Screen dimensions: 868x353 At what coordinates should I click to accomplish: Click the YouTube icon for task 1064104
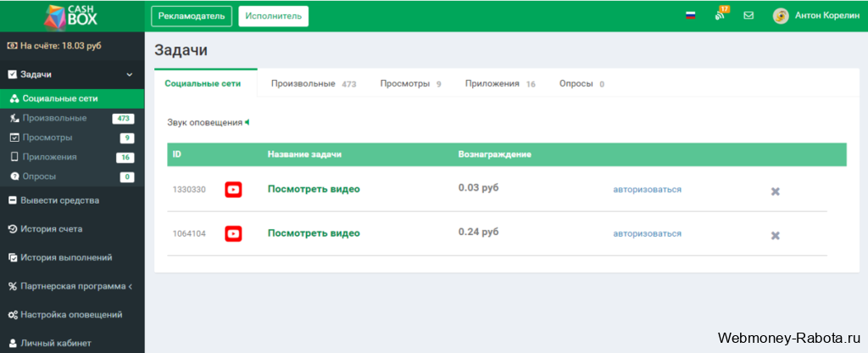pyautogui.click(x=233, y=234)
